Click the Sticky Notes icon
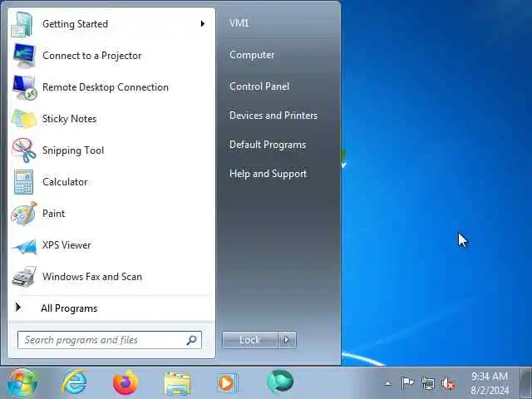Screen dimensions: 532x399 click(24, 119)
